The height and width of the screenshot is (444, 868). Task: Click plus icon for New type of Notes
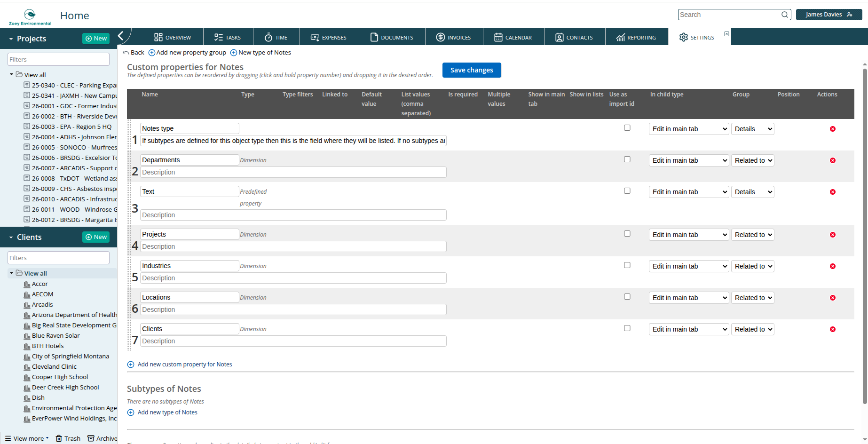pyautogui.click(x=233, y=53)
